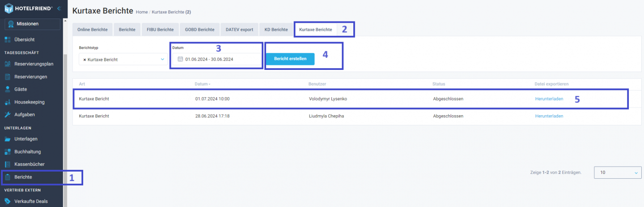Click the Reservierungen list icon
The image size is (644, 207).
(8, 77)
